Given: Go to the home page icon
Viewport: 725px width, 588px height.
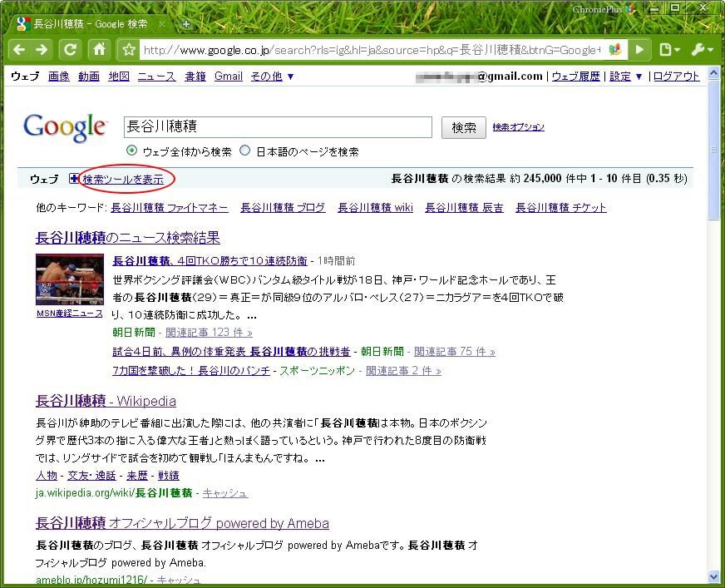Looking at the screenshot, I should pos(99,49).
